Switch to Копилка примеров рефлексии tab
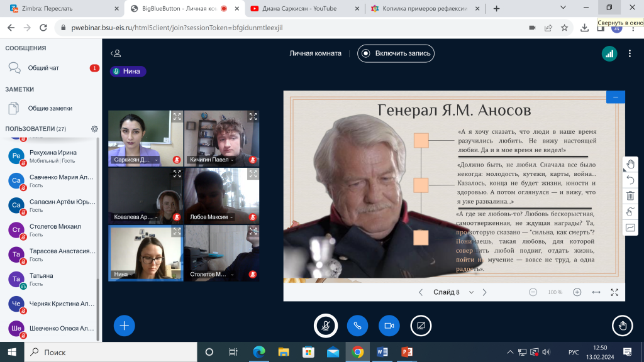Viewport: 644px width, 362px height. (425, 9)
